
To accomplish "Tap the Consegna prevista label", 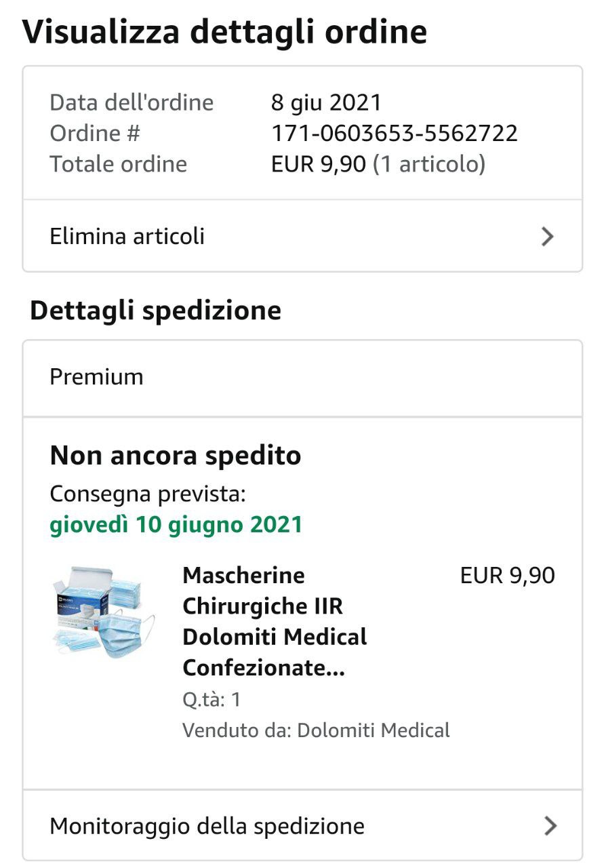I will (147, 494).
